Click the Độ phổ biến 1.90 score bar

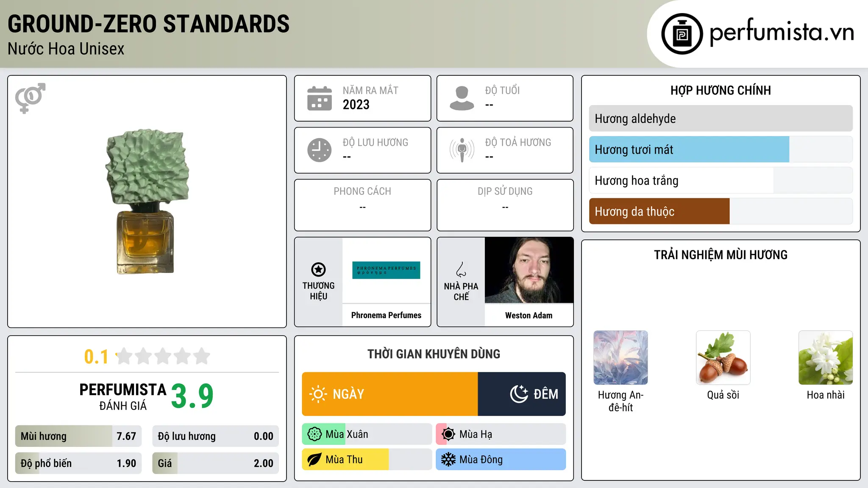point(78,463)
